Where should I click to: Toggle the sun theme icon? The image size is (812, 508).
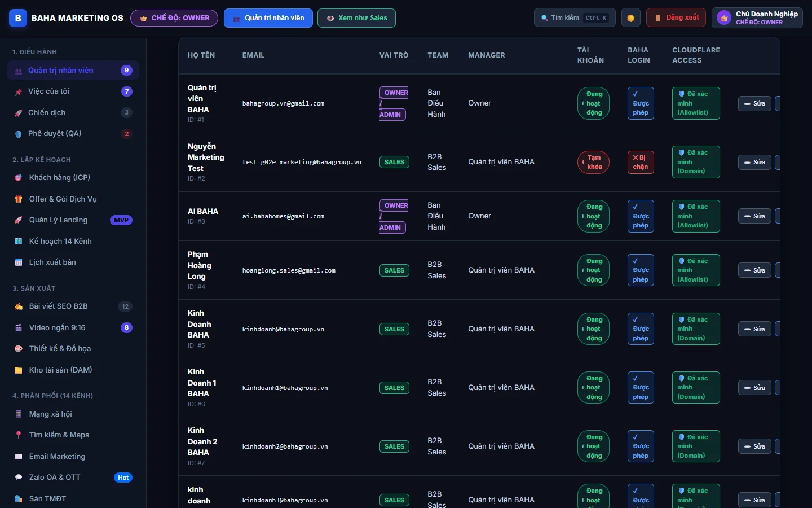631,18
